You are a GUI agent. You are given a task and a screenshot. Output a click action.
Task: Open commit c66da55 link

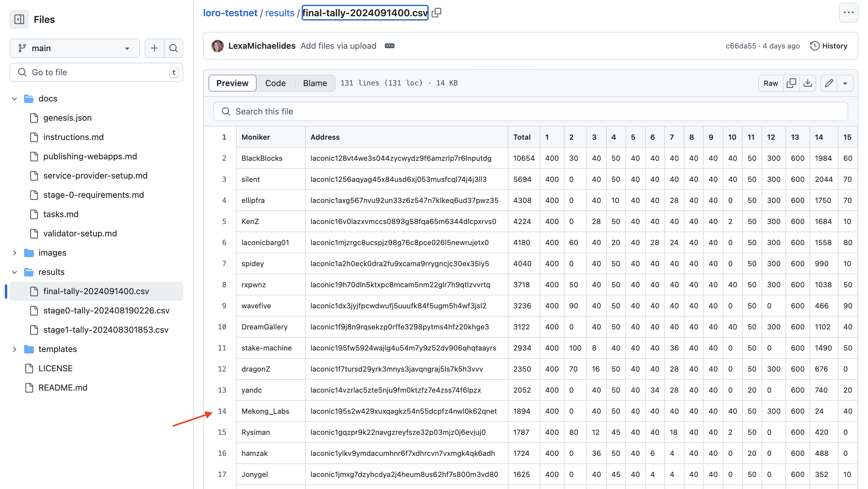coord(741,46)
